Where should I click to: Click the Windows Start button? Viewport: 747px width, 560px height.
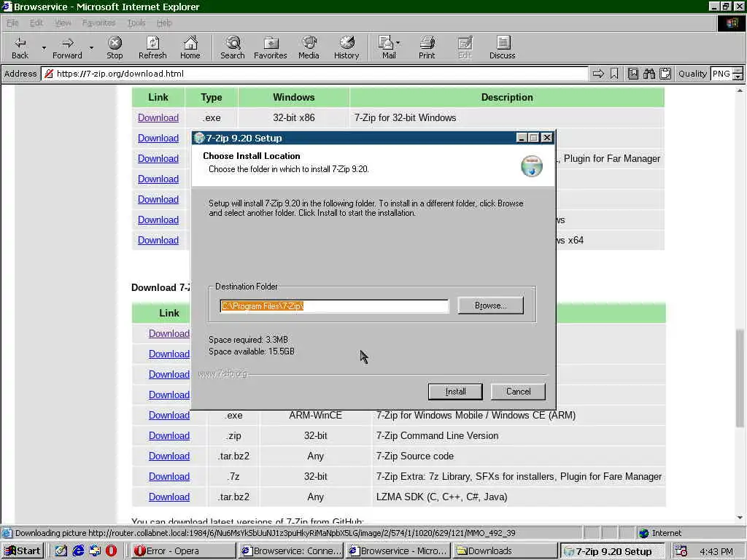point(23,551)
